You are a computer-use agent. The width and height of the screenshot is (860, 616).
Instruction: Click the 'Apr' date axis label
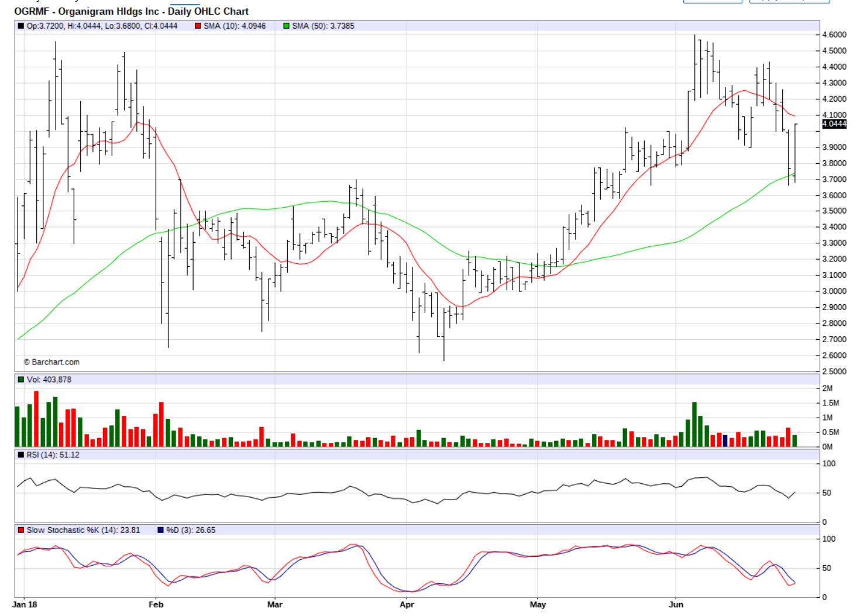(x=407, y=604)
